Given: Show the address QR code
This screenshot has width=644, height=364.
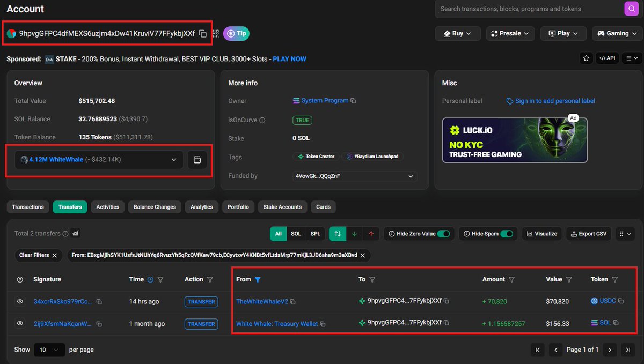Looking at the screenshot, I should (x=216, y=33).
